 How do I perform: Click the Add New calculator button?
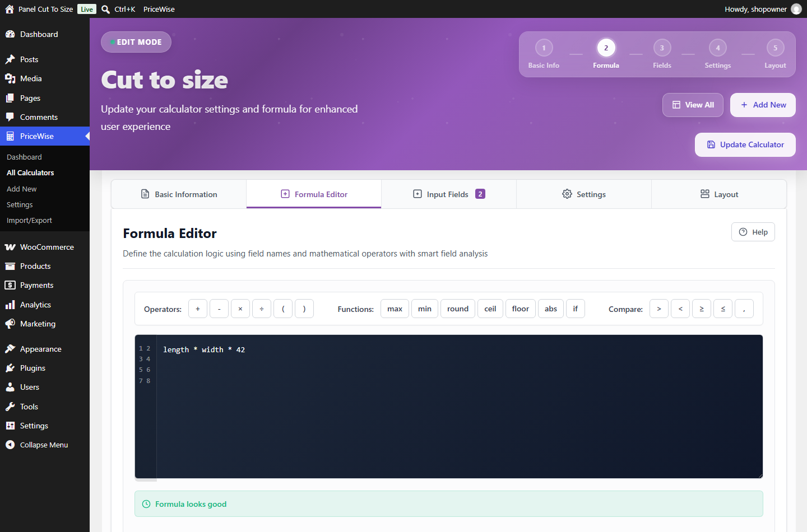coord(763,105)
